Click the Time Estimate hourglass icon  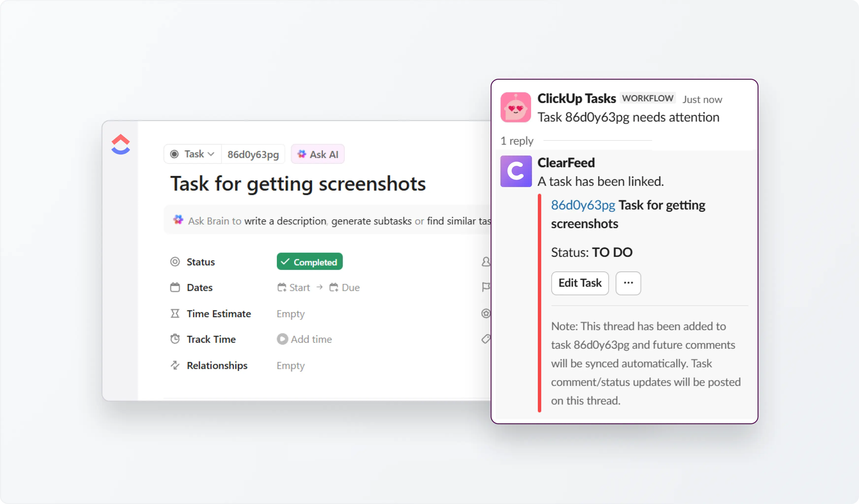click(x=175, y=313)
